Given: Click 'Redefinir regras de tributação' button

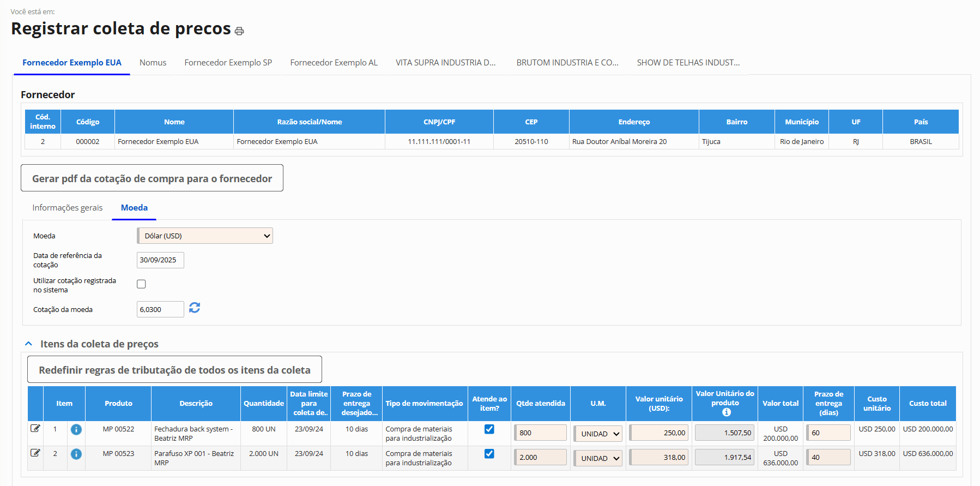Looking at the screenshot, I should click(174, 370).
